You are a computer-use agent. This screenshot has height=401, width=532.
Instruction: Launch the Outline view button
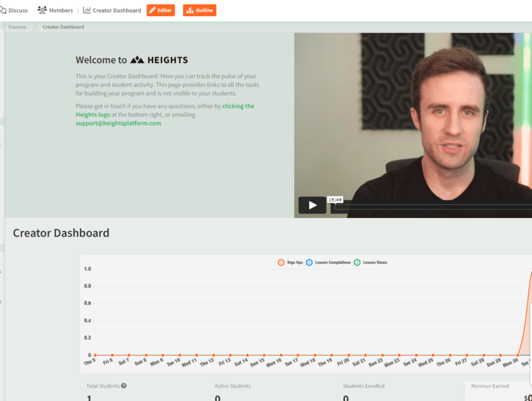pos(199,10)
